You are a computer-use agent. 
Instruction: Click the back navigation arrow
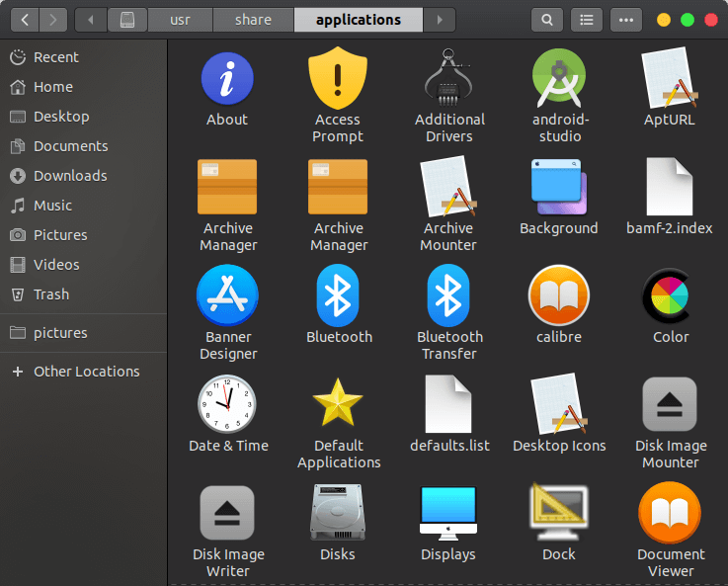pos(25,20)
